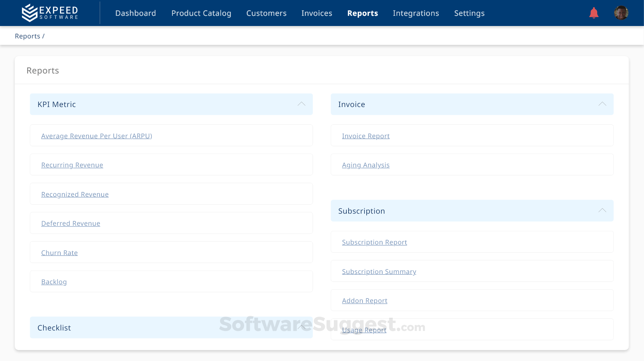The width and height of the screenshot is (644, 361).
Task: Open Average Revenue Per User report
Action: [x=97, y=136]
